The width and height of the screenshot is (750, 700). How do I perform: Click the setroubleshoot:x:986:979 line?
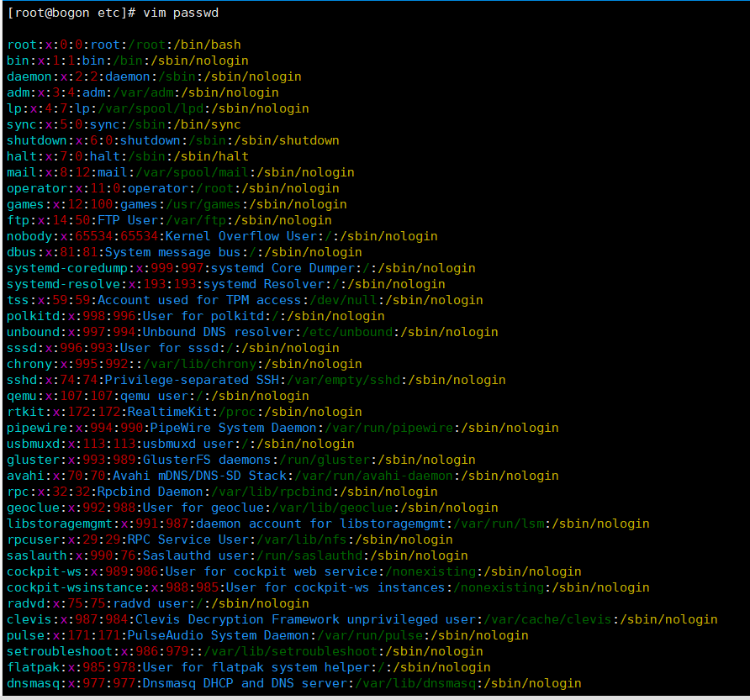pos(245,652)
